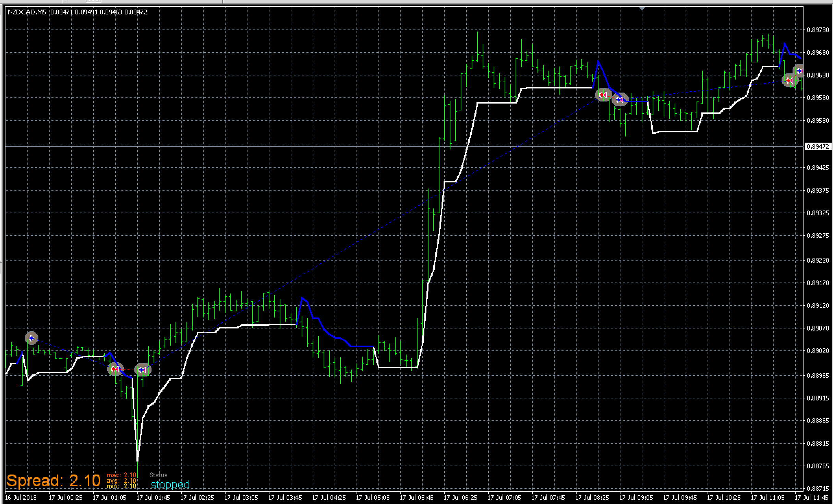The image size is (833, 504).
Task: Click the 0.88765 price scale label
Action: 818,466
